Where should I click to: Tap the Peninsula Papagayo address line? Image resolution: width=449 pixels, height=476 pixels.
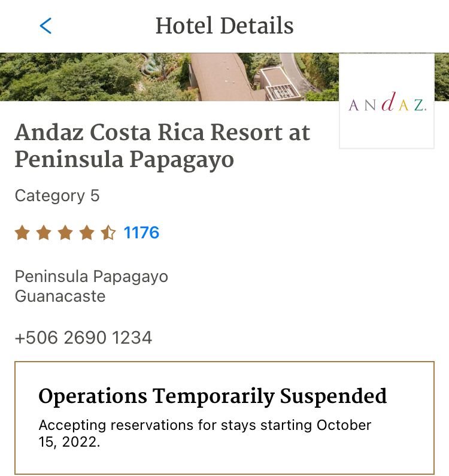tap(91, 277)
